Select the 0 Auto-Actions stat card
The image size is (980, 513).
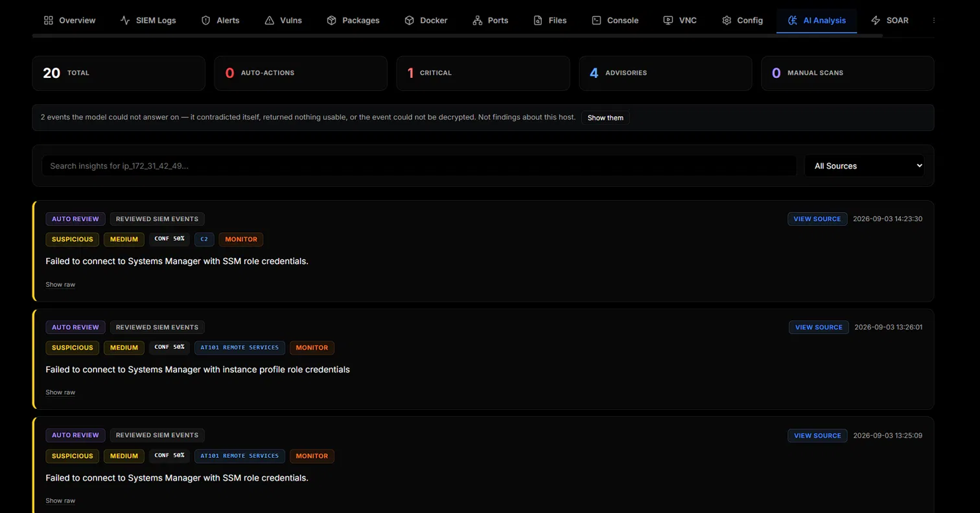click(x=301, y=73)
